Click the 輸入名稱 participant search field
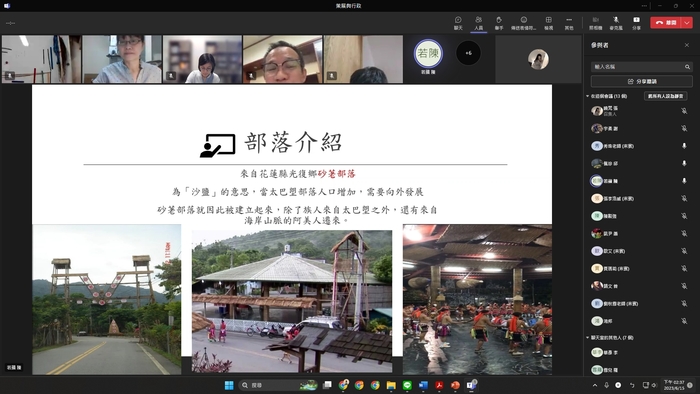The image size is (700, 394). [642, 66]
